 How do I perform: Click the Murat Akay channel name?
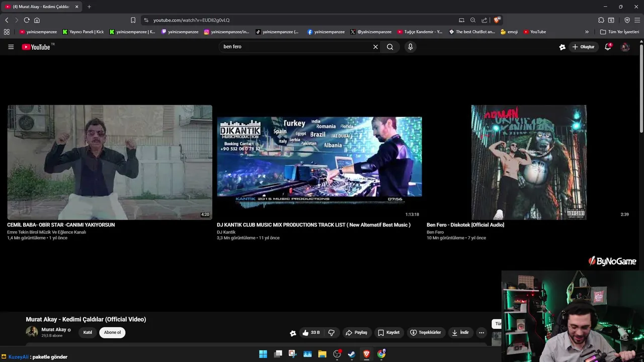[x=54, y=329]
